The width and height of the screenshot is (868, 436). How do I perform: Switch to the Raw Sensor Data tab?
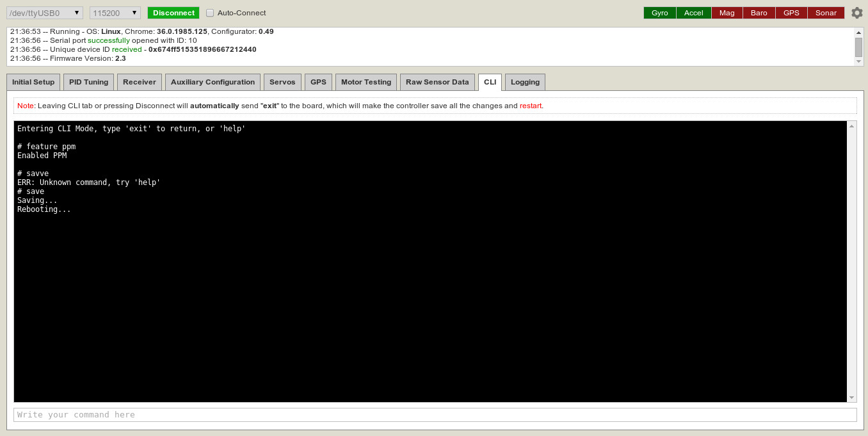coord(437,82)
